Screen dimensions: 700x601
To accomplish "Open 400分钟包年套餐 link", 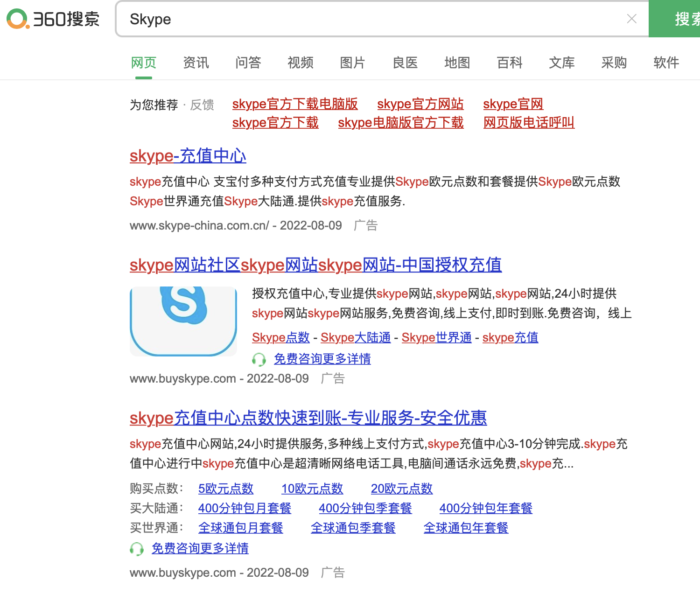I will [486, 508].
